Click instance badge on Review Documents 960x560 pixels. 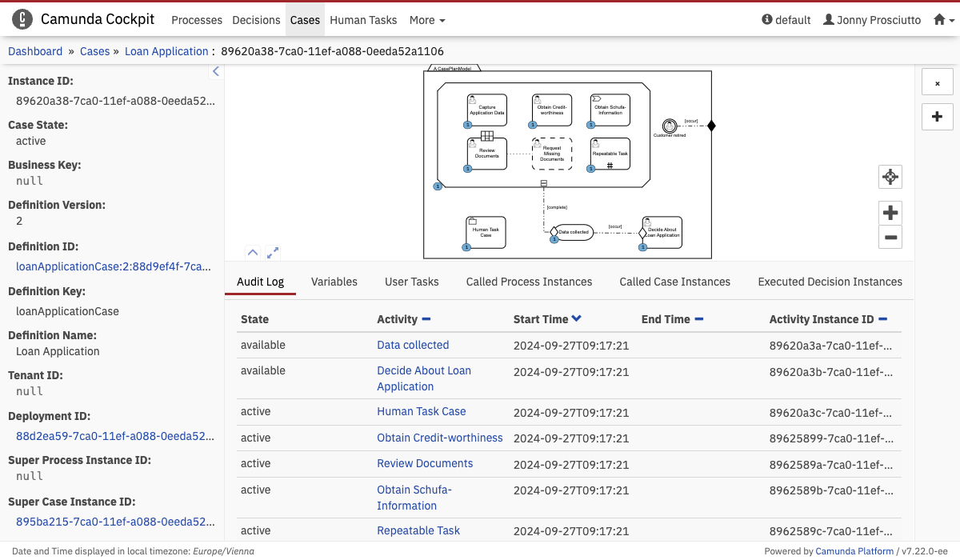[x=466, y=169]
